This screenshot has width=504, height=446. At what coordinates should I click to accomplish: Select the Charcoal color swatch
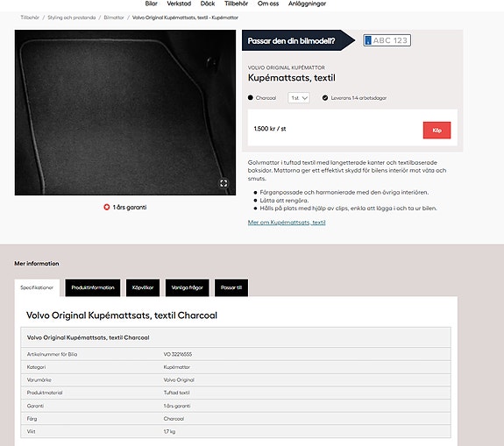pyautogui.click(x=251, y=97)
